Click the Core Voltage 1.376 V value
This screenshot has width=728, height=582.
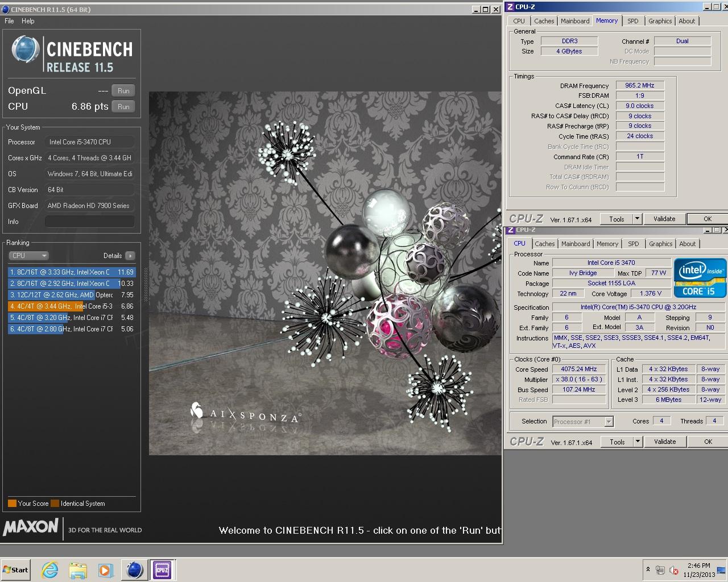[651, 294]
